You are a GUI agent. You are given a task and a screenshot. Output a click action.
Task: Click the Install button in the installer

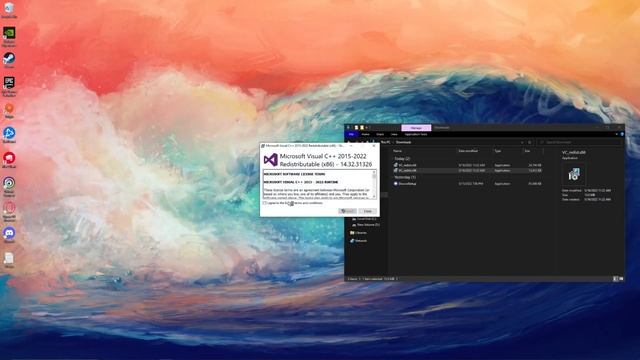pos(347,211)
